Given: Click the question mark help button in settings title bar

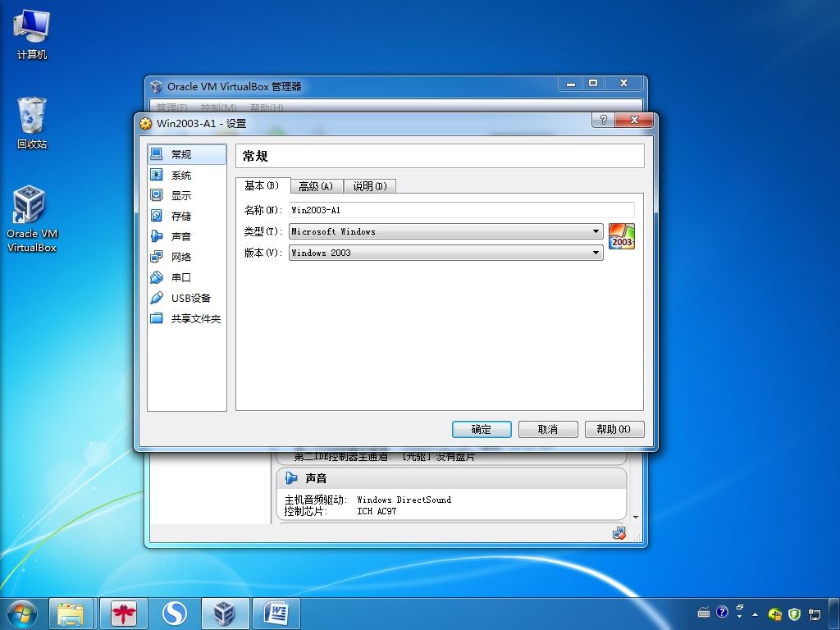Looking at the screenshot, I should tap(603, 120).
